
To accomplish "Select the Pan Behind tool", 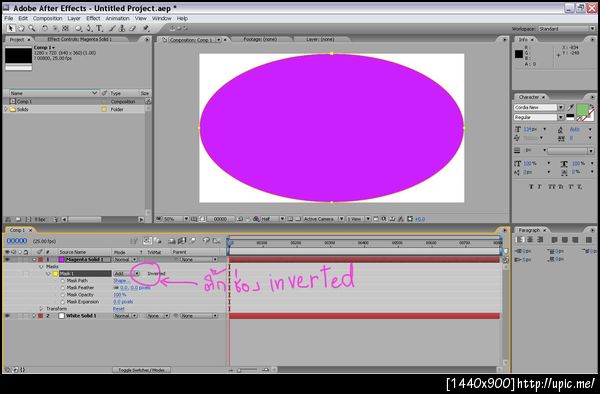I will click(x=66, y=28).
